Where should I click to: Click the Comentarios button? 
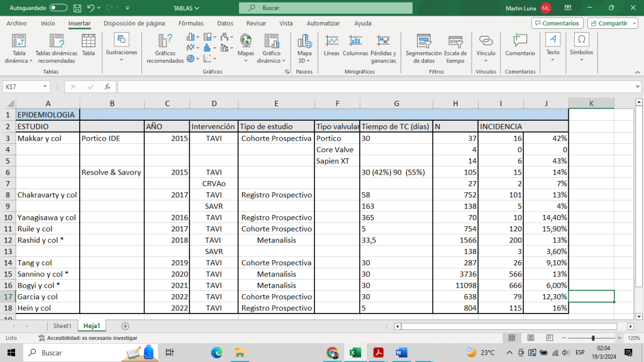pos(557,23)
